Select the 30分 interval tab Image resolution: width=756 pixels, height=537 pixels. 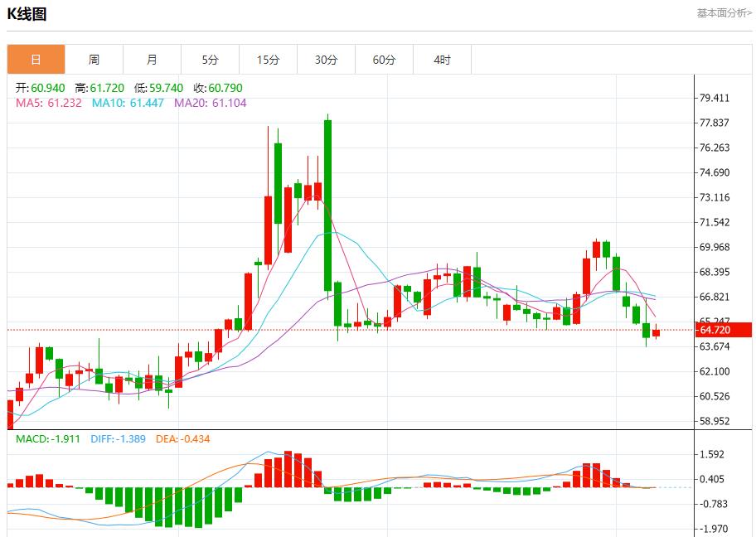coord(326,59)
